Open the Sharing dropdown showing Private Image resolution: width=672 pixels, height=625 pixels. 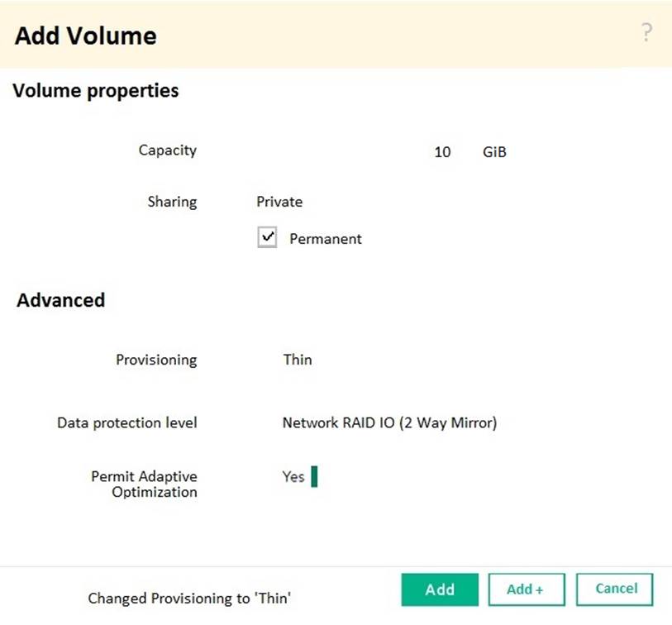279,202
